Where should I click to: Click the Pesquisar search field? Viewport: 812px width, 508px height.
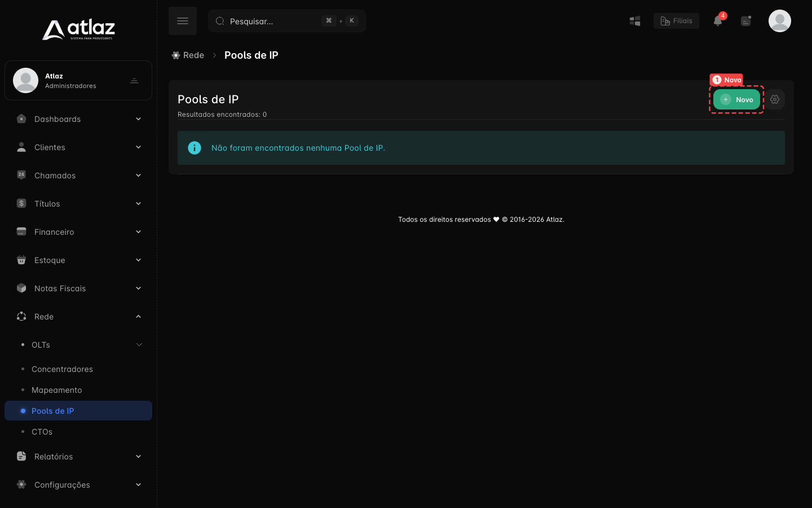click(287, 21)
